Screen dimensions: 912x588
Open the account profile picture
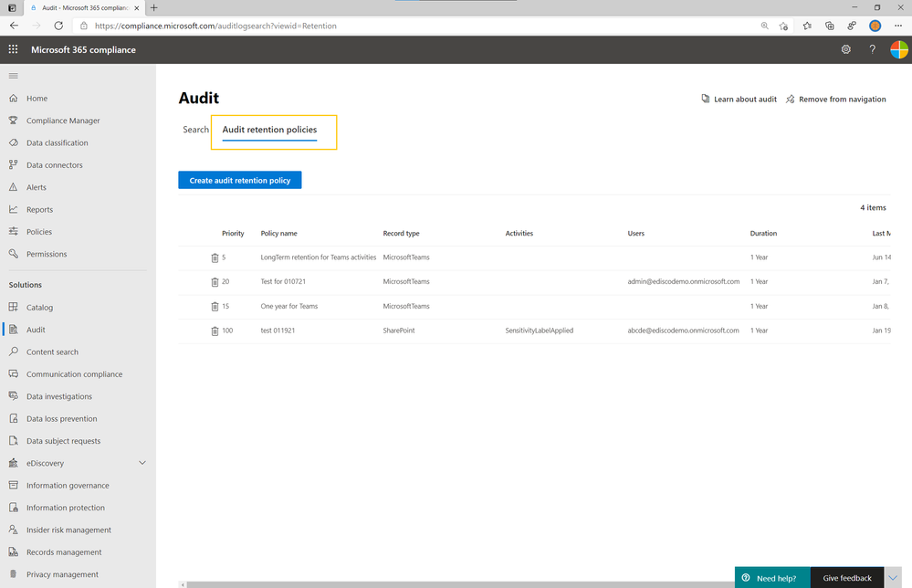point(898,49)
